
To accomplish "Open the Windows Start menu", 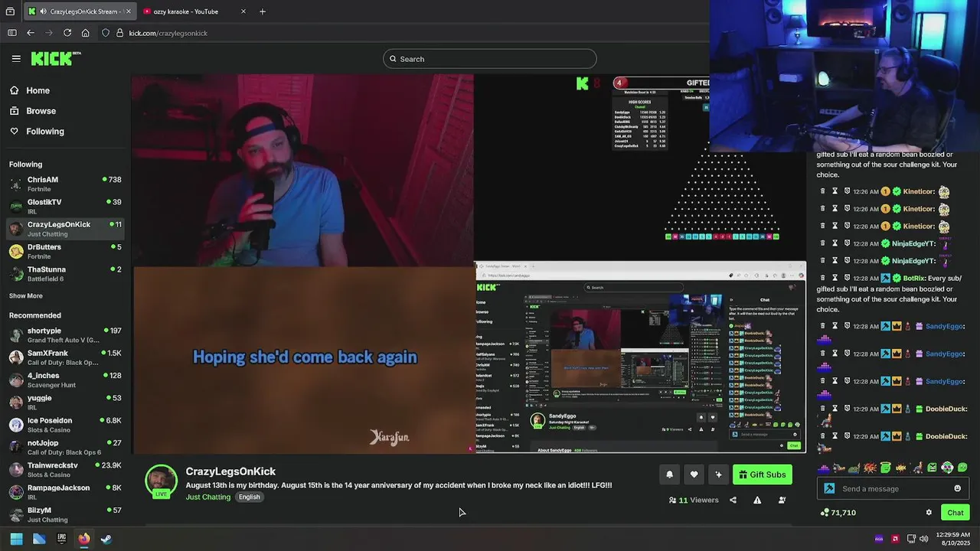I will pos(16,539).
